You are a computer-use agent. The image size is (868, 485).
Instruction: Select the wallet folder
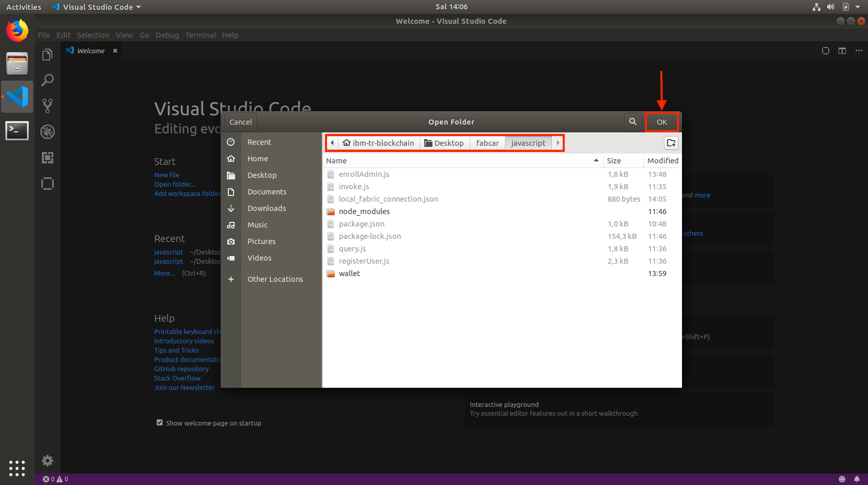pyautogui.click(x=502, y=274)
